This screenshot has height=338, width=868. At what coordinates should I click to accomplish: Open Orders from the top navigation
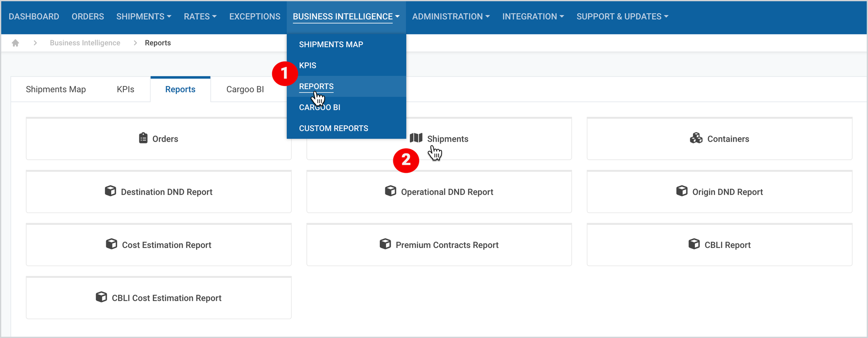tap(88, 17)
